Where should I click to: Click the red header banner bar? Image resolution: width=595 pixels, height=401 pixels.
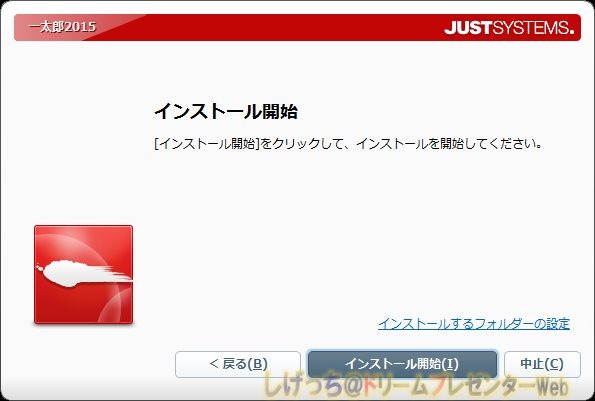pos(297,27)
